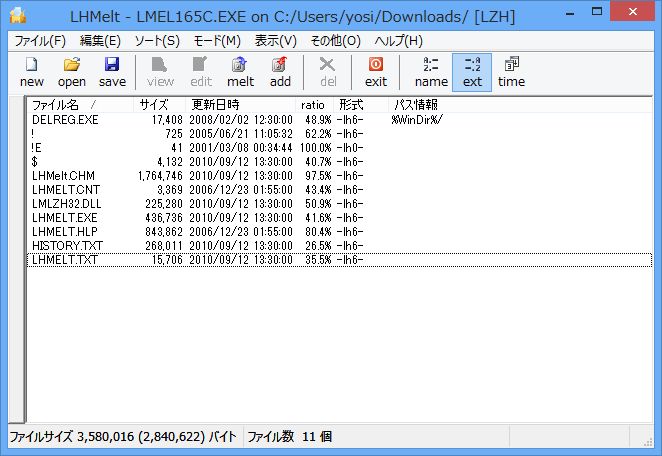Viewport: 662px width, 456px height.
Task: Click the greyed view toolbar icon
Action: [x=160, y=72]
